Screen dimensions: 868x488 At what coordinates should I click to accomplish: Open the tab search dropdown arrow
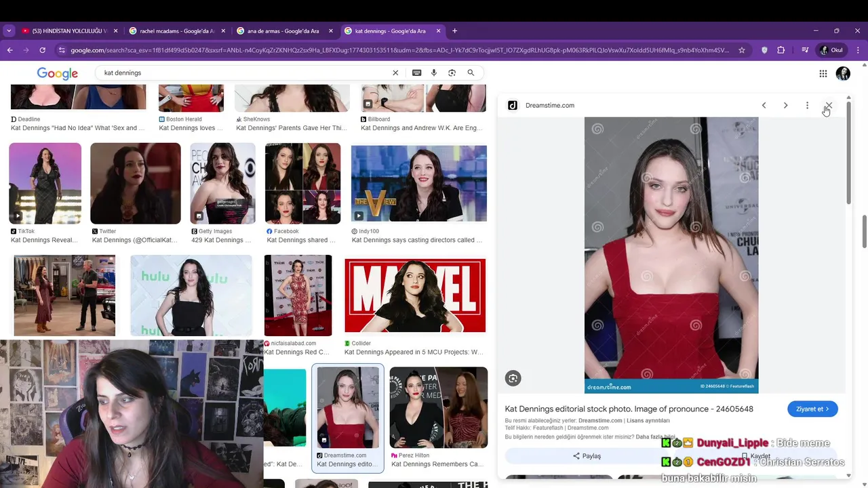[9, 30]
